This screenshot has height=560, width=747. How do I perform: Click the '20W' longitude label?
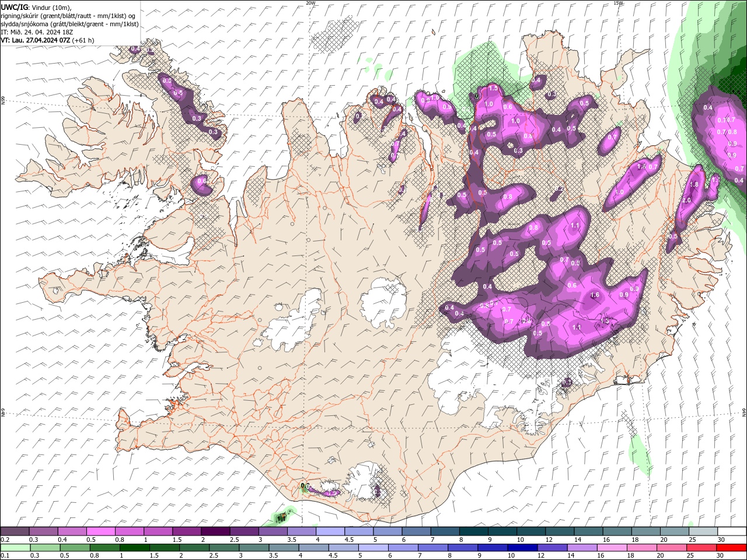tap(310, 3)
